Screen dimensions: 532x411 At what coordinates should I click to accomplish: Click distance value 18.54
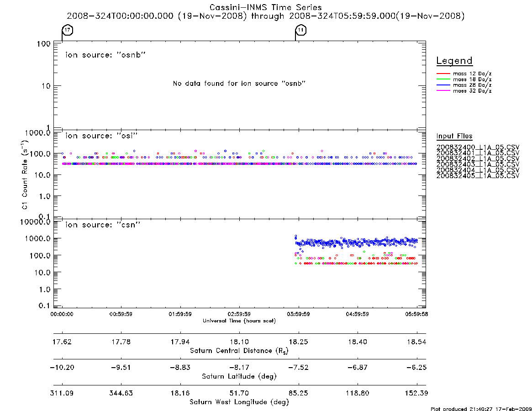416,342
